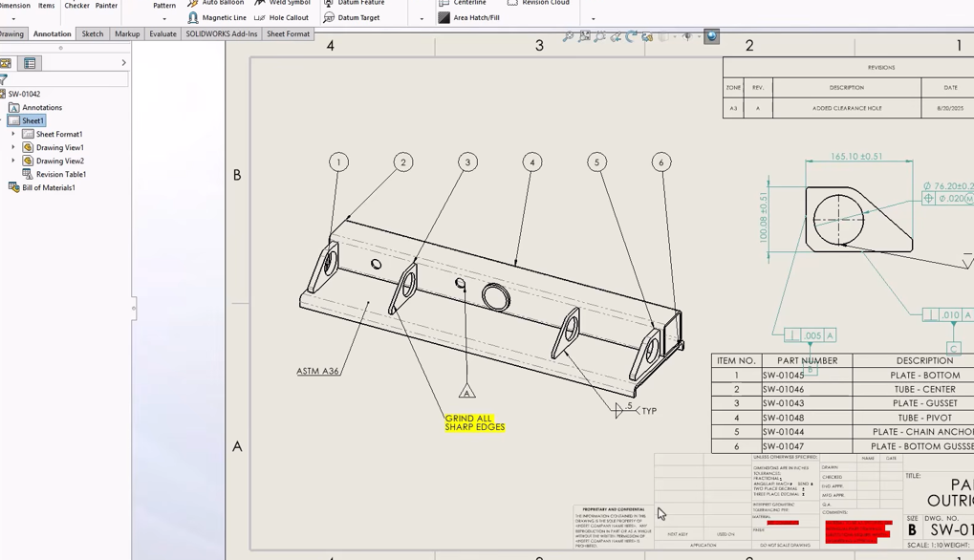Click BOM cell PLATE - GUSSET

(x=925, y=403)
